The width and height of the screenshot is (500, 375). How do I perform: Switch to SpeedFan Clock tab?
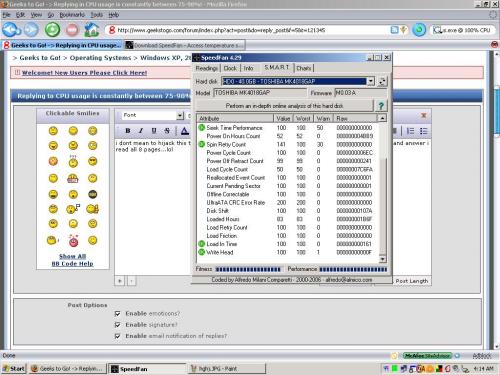230,68
